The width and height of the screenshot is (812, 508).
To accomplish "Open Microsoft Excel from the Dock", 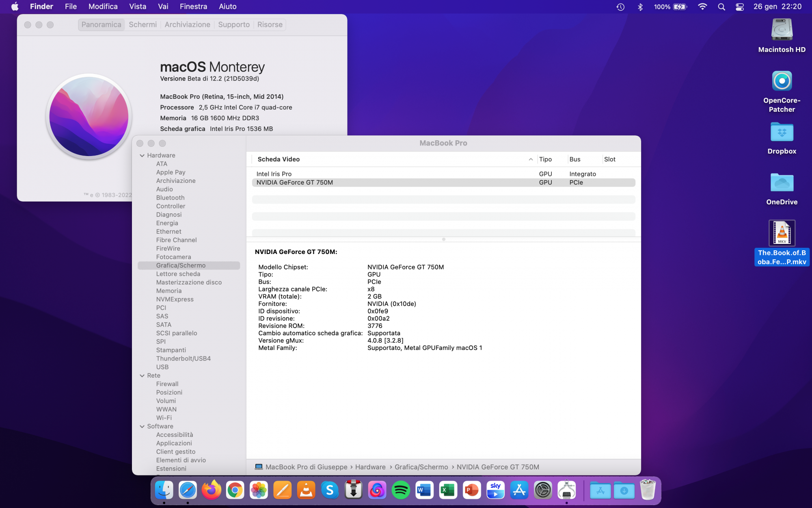I will 448,490.
